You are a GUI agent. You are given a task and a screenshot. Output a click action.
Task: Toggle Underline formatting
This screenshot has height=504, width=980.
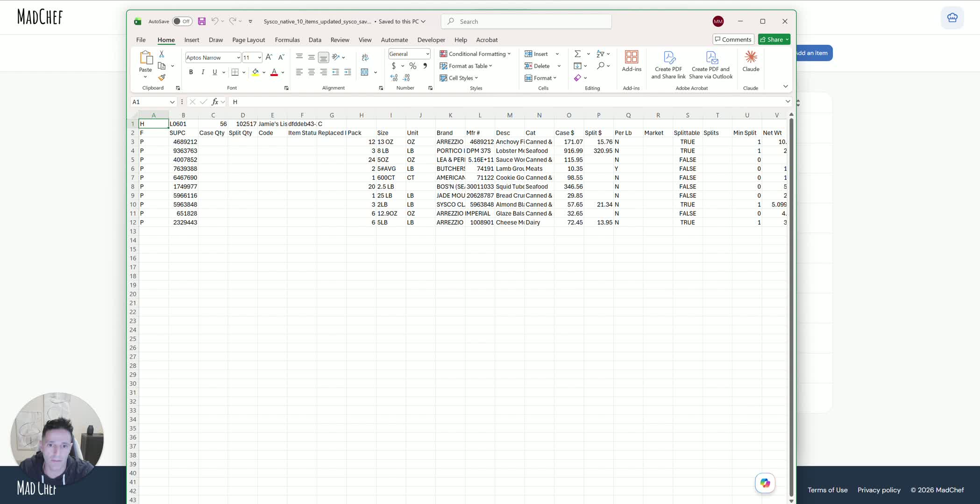point(214,72)
